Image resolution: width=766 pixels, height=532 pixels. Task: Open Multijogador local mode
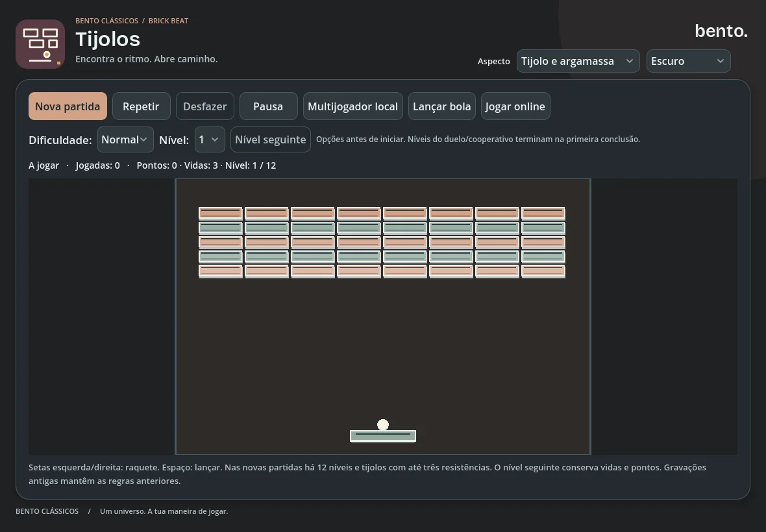[x=352, y=106]
